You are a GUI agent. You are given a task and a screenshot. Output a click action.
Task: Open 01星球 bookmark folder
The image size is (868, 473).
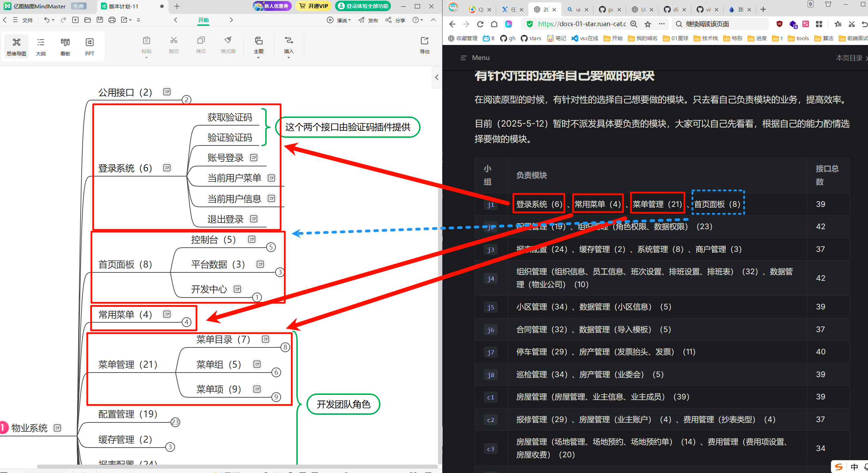tap(676, 38)
